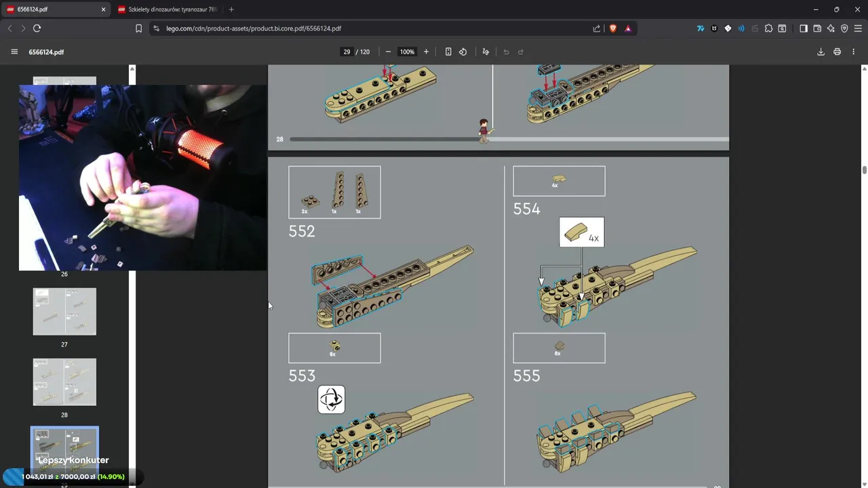Toggle the browser sidebar panel

(804, 28)
